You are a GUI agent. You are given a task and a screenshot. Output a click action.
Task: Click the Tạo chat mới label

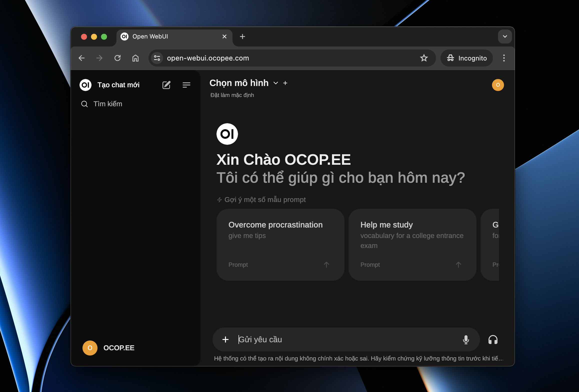coord(118,85)
